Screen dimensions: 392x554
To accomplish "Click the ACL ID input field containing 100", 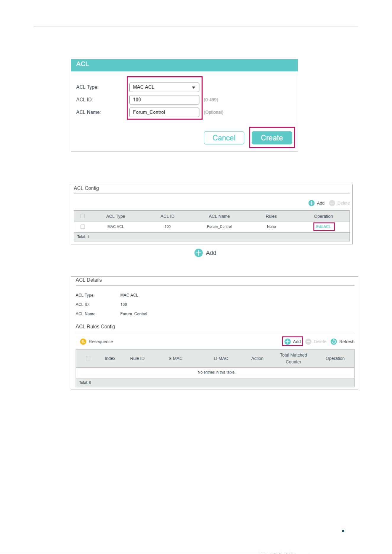I will coord(164,100).
